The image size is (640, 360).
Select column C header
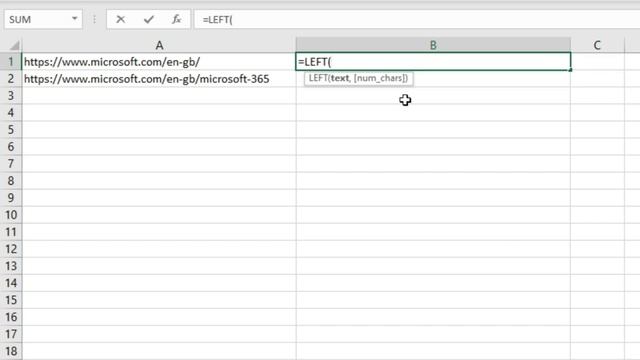(597, 45)
